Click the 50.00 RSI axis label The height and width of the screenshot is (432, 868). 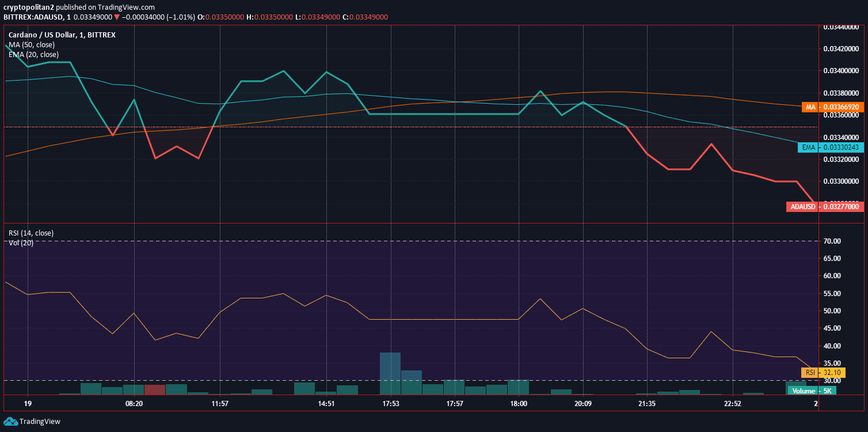[x=832, y=311]
